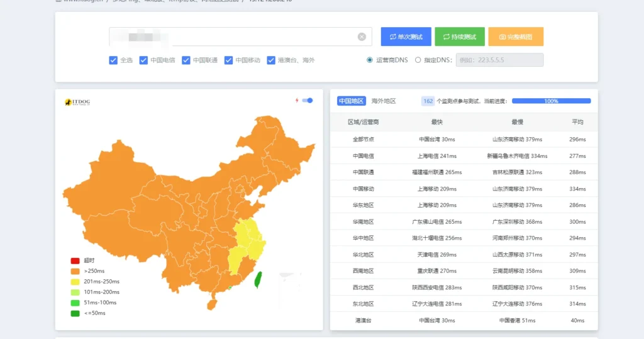Select the 运营商DNS radio option
Viewport: 644px width, 339px height.
(370, 60)
